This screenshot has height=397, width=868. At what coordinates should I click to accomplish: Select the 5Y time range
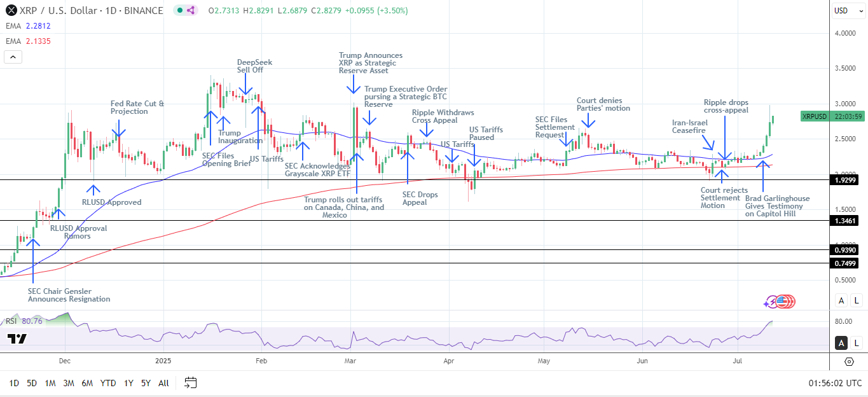click(x=146, y=383)
